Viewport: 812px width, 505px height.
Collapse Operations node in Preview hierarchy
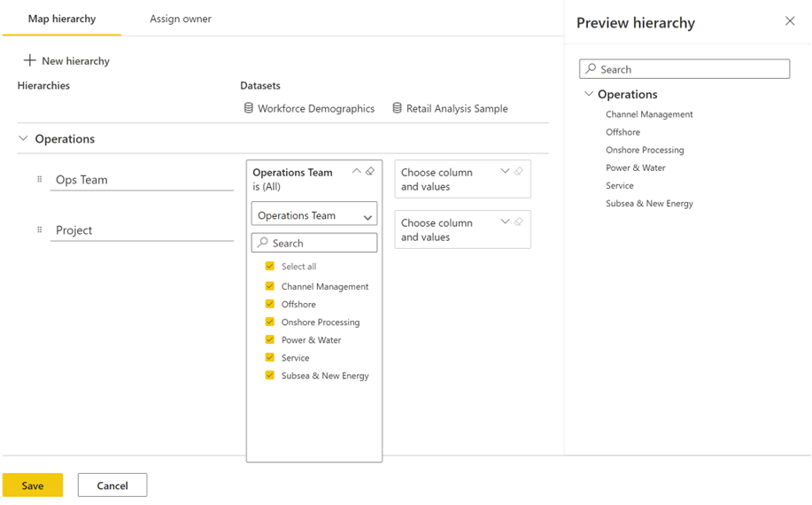(x=588, y=94)
